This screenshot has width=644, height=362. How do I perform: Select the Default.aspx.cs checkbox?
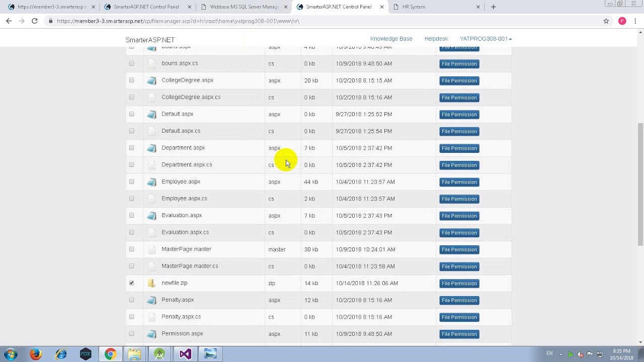pyautogui.click(x=131, y=131)
